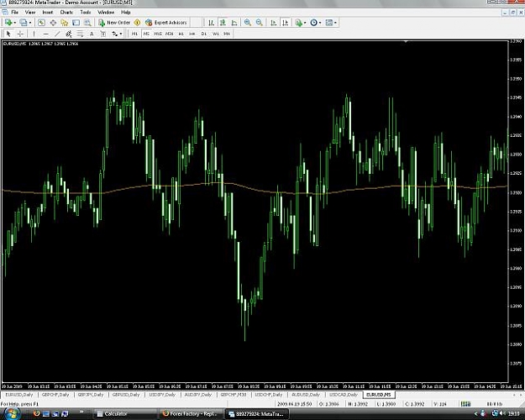525x420 pixels.
Task: Switch to the EURUSD,Daily chart tab
Action: pos(19,395)
